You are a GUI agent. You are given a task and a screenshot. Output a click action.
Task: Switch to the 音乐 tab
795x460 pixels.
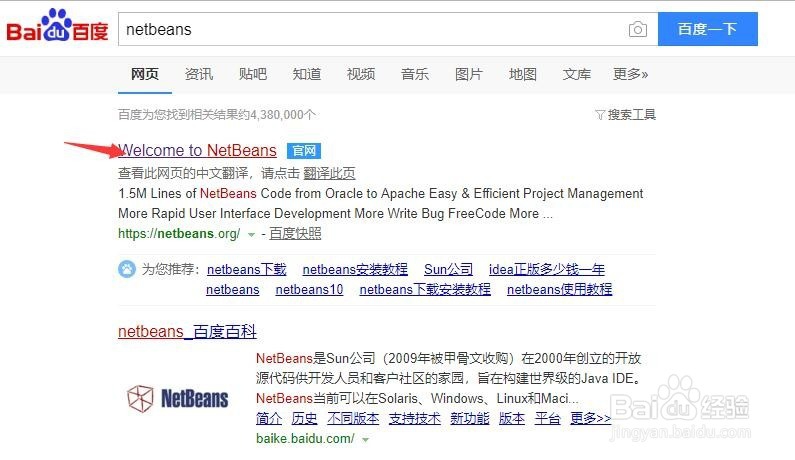point(415,75)
